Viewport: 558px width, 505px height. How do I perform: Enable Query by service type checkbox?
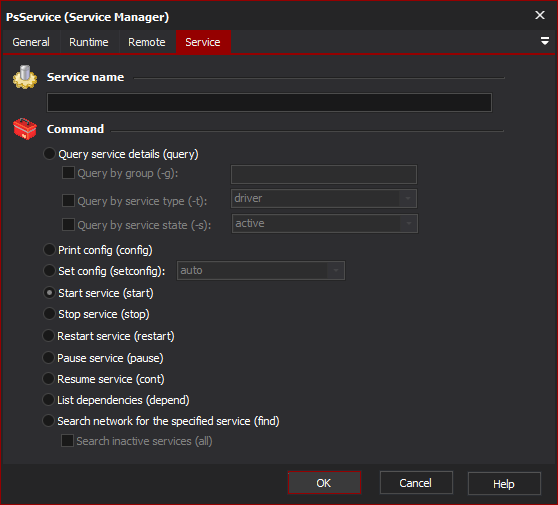(68, 201)
